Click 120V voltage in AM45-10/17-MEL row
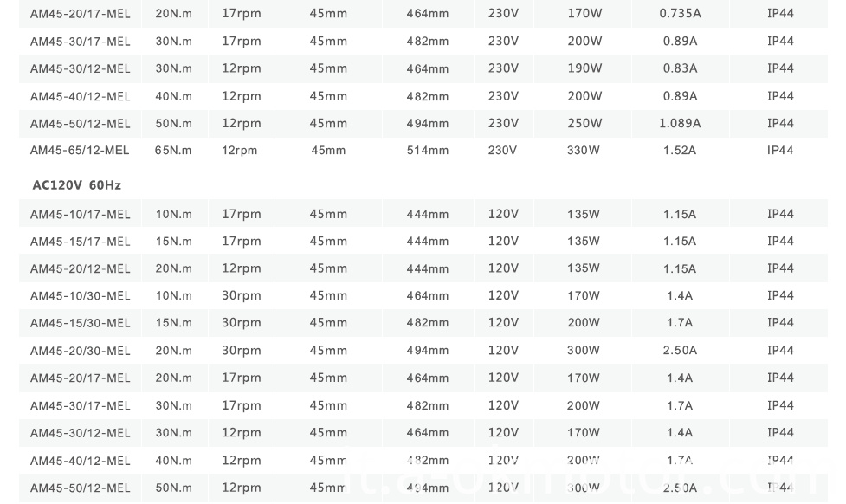 (503, 214)
